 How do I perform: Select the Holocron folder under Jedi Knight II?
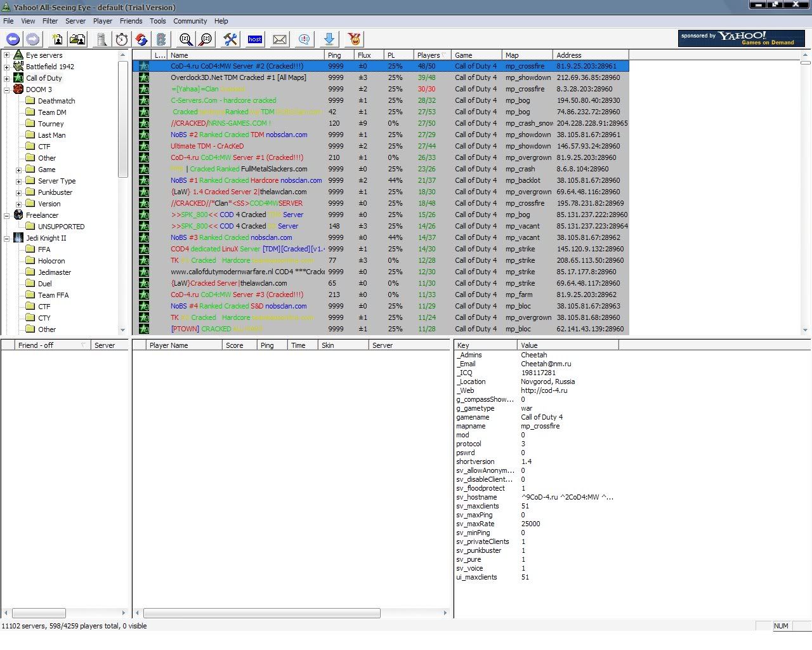[51, 261]
